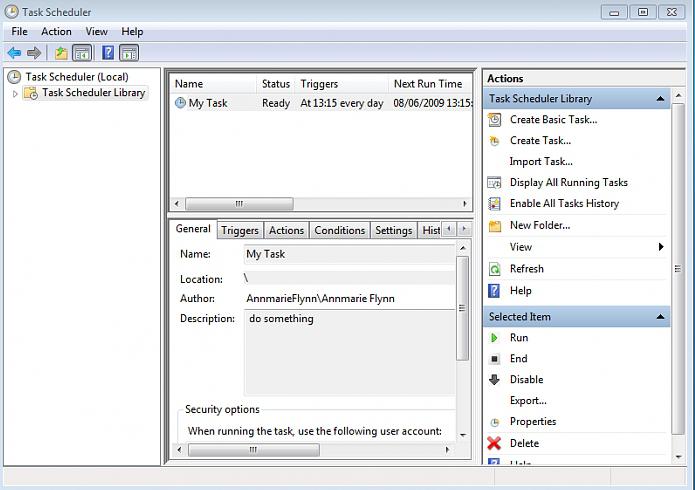Screen dimensions: 695x490
Task: Switch to the partly hidden History tab
Action: 430,231
